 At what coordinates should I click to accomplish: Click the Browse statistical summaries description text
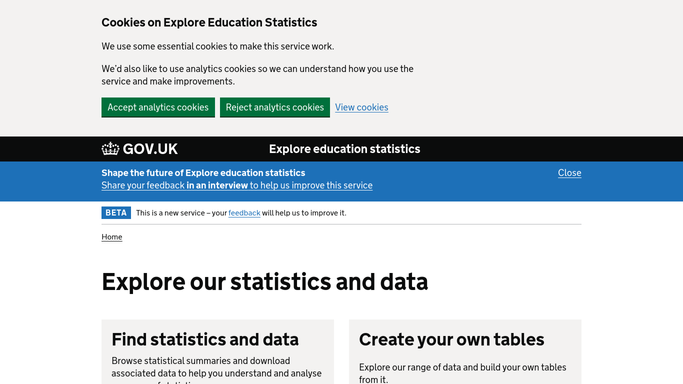coord(216,371)
